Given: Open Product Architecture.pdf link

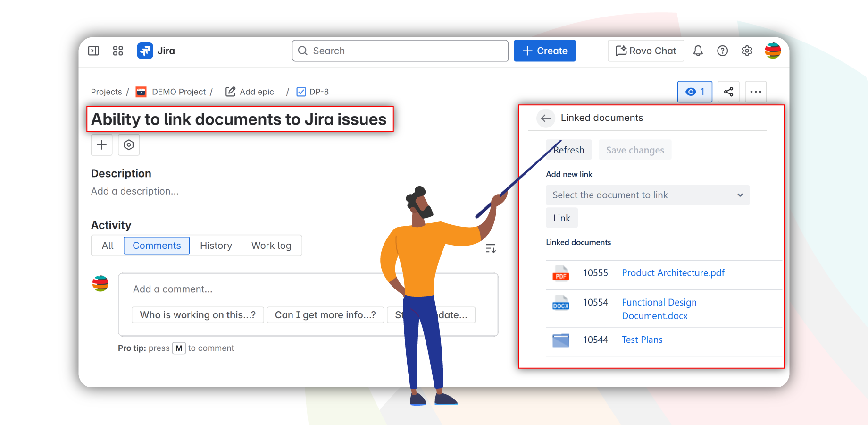Looking at the screenshot, I should [673, 273].
